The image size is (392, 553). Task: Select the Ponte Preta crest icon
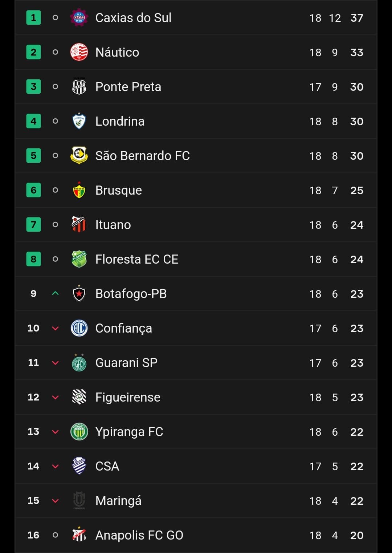pyautogui.click(x=79, y=87)
